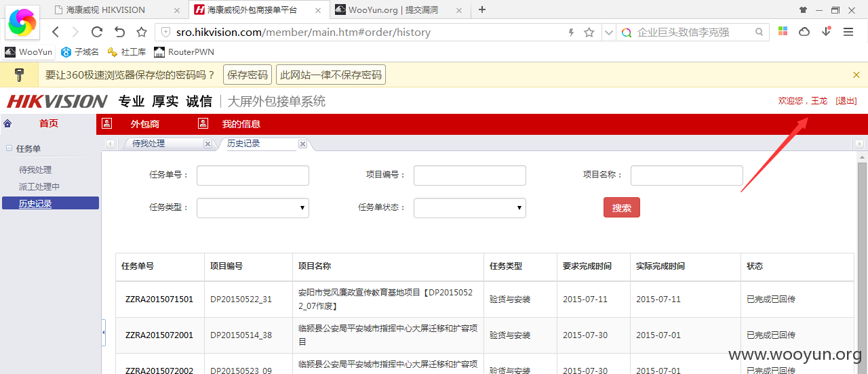Close the 历史记录 page tab
Screen dimensions: 868x374
click(x=302, y=144)
